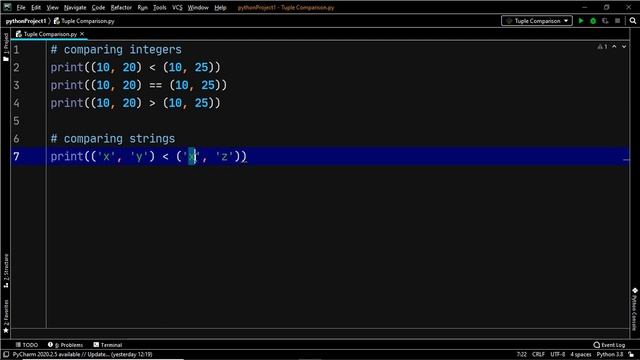Open the Project tool window sidebar
The width and height of the screenshot is (640, 360).
pyautogui.click(x=6, y=47)
